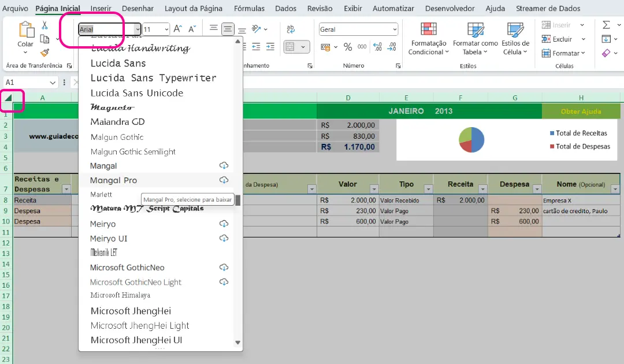
Task: Toggle the Center horizontal alignment button
Action: point(228,29)
